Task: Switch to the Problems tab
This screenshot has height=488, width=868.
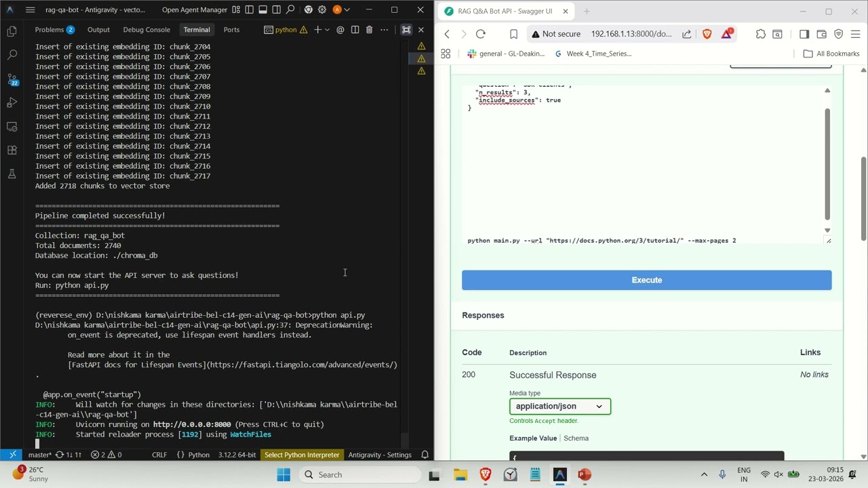Action: (x=54, y=30)
